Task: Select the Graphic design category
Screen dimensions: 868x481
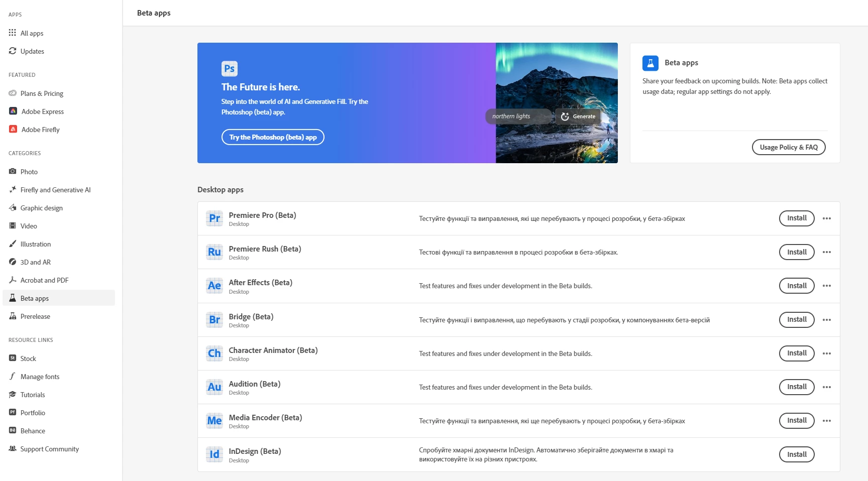Action: pyautogui.click(x=59, y=208)
